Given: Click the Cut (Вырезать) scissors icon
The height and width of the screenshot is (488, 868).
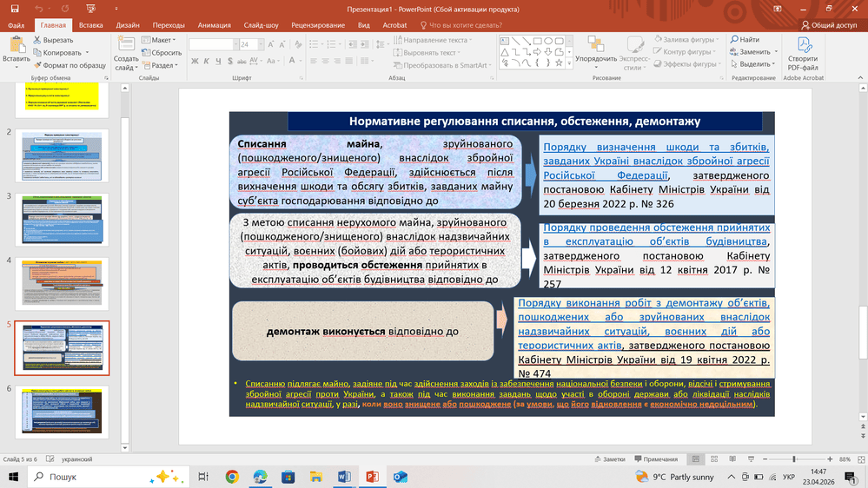Looking at the screenshot, I should click(x=37, y=40).
